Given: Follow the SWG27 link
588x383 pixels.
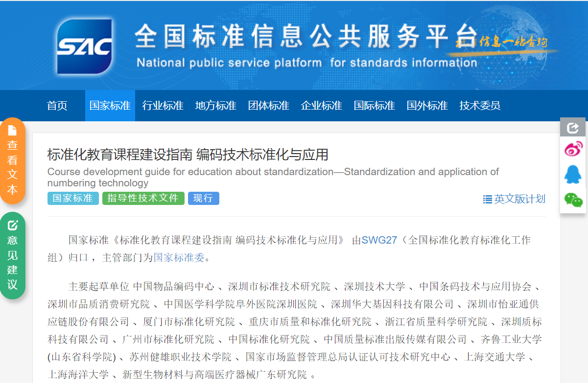Looking at the screenshot, I should (x=379, y=240).
